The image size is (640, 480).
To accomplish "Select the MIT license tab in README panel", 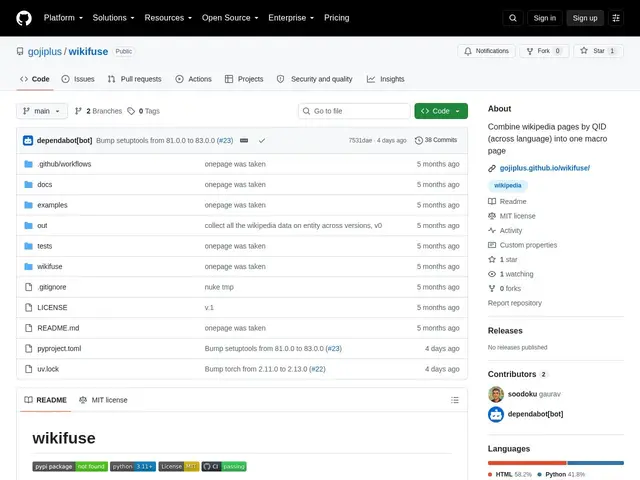I will pos(103,400).
